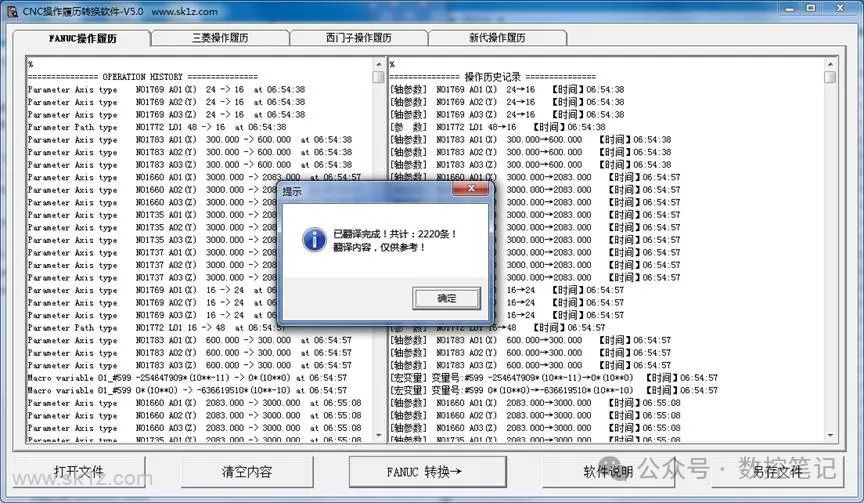The width and height of the screenshot is (864, 503).
Task: Click the 打开文件 button
Action: (79, 472)
